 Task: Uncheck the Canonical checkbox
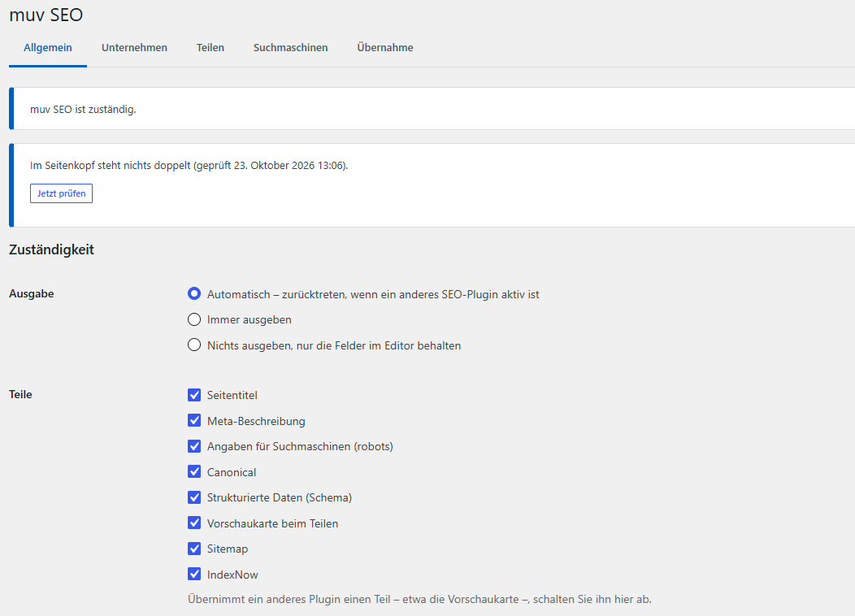click(194, 471)
